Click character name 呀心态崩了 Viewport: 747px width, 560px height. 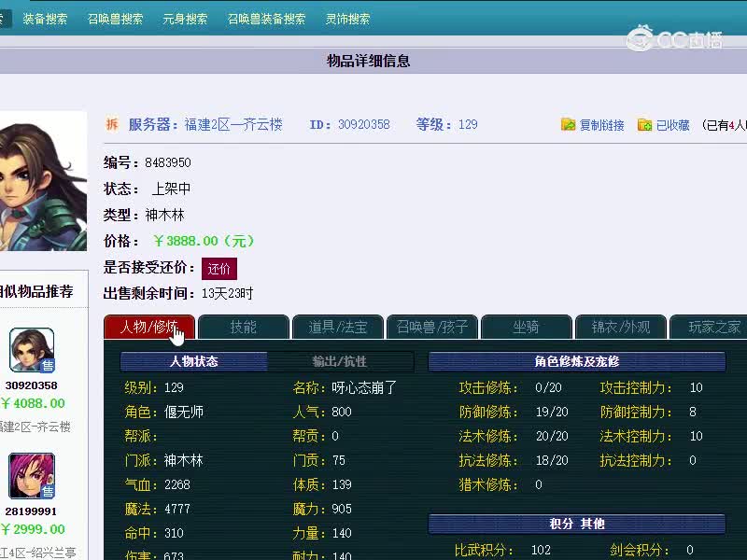364,387
